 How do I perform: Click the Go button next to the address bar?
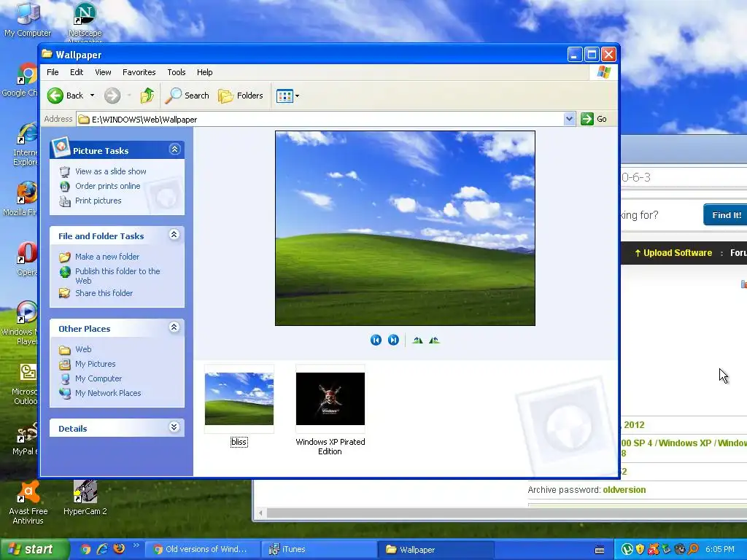[594, 119]
